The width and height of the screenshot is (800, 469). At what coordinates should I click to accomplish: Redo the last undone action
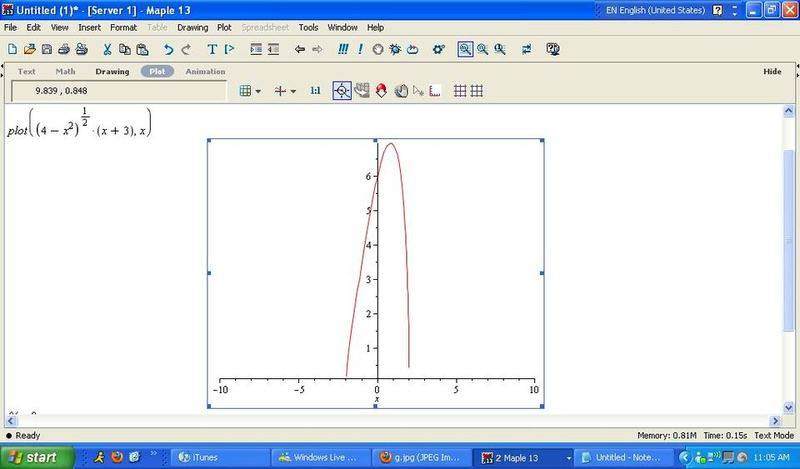click(x=186, y=49)
